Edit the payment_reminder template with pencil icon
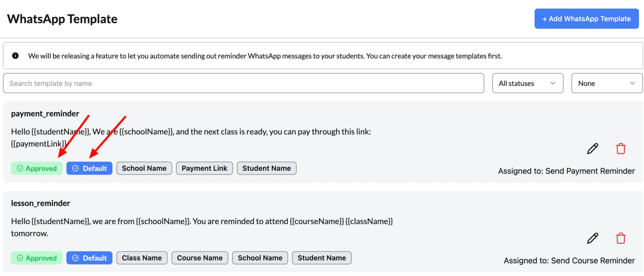The width and height of the screenshot is (644, 276). pos(593,149)
